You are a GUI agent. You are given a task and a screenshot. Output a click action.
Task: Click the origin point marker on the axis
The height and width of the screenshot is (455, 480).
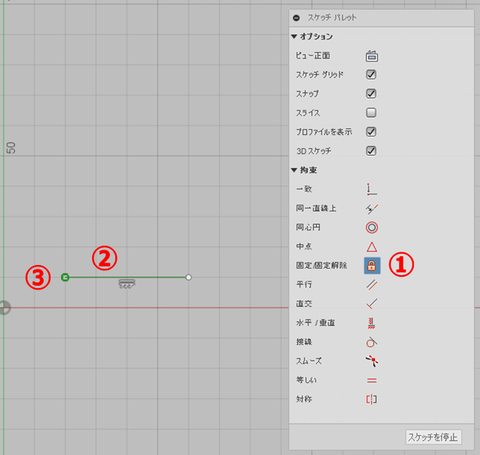[x=4, y=307]
